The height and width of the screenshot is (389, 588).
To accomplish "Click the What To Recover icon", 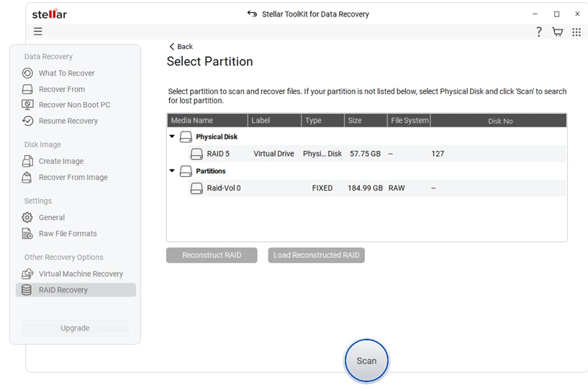I will pos(27,73).
